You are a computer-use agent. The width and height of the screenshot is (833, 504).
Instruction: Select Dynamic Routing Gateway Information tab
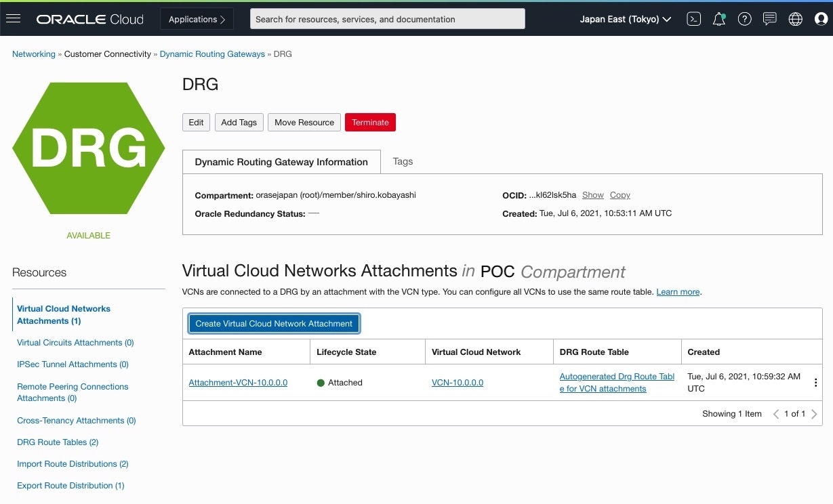tap(281, 162)
